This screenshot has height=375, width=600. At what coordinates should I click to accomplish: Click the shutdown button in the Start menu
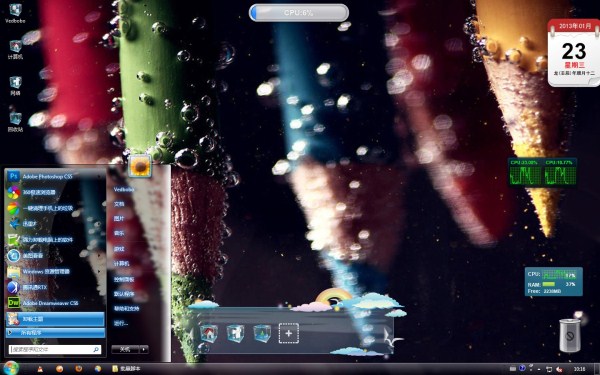[125, 349]
